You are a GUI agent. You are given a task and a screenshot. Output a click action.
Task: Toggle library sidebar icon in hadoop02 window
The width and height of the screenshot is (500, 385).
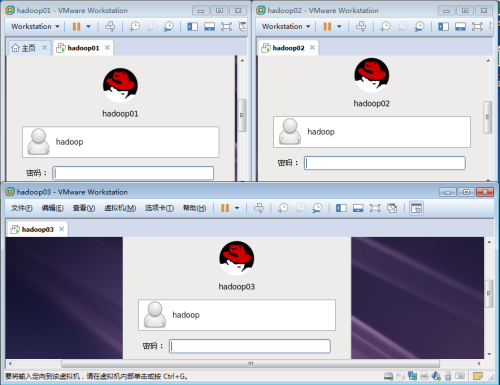(x=443, y=26)
